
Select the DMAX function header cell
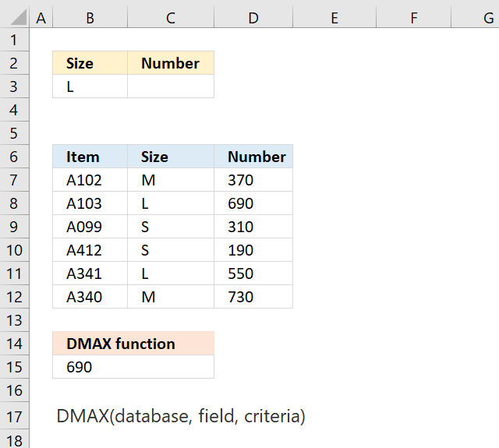(x=133, y=344)
